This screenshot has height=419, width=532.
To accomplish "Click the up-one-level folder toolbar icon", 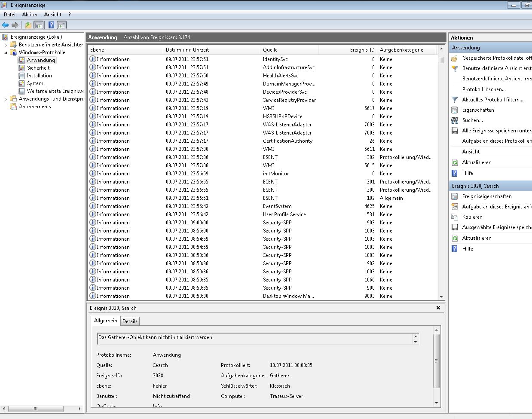I will click(x=28, y=25).
